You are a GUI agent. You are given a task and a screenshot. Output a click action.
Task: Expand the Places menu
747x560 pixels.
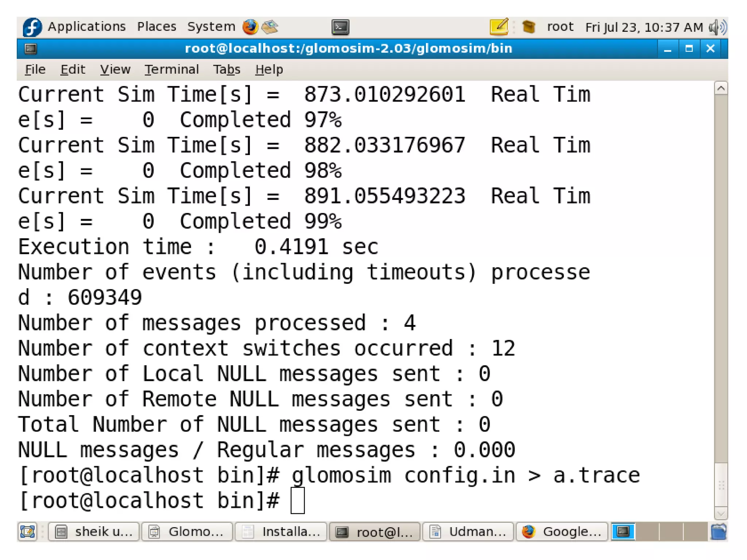coord(156,27)
